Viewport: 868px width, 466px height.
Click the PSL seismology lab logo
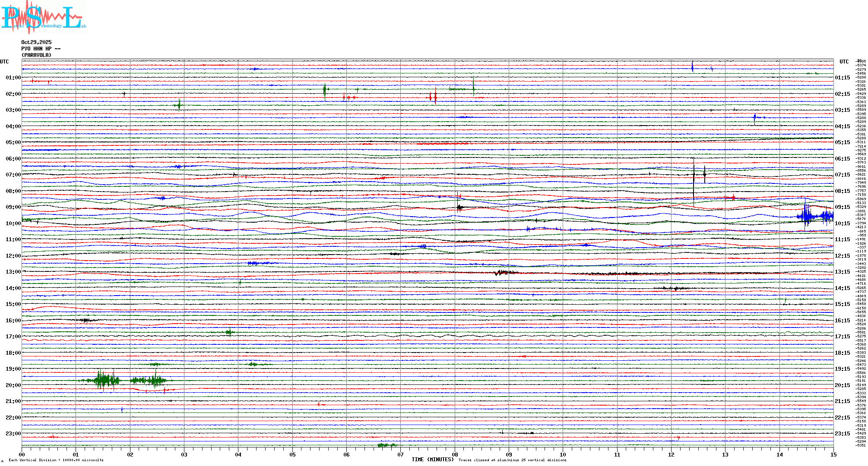coord(42,17)
